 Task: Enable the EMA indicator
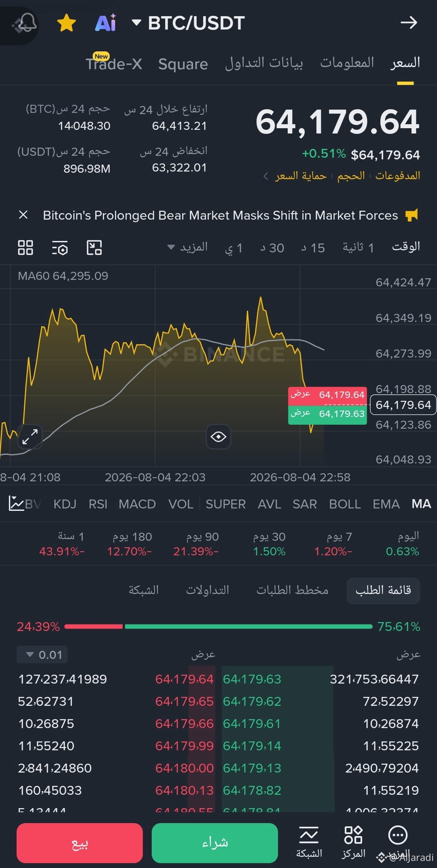pos(386,504)
